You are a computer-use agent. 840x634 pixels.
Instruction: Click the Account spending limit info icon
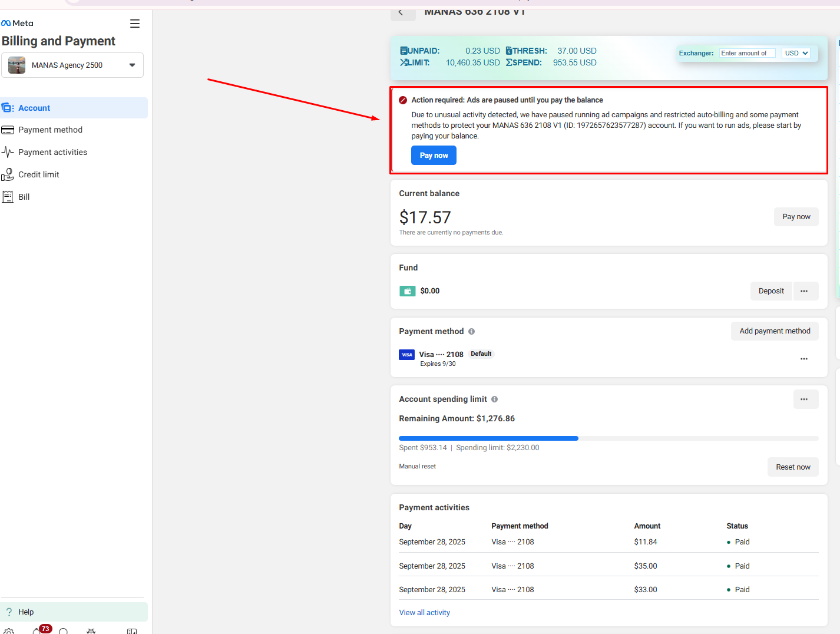coord(494,399)
